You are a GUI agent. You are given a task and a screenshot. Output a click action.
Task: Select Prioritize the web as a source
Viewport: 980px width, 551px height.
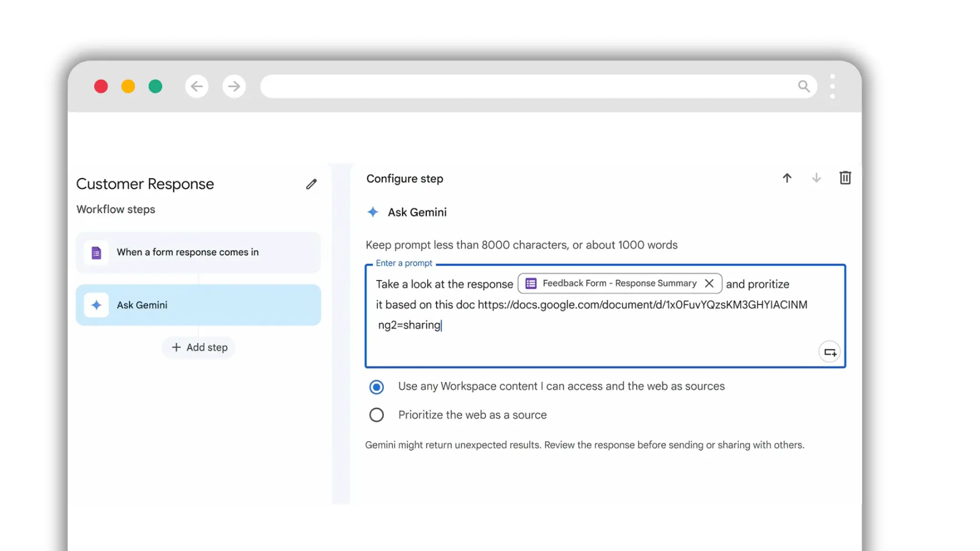click(377, 415)
